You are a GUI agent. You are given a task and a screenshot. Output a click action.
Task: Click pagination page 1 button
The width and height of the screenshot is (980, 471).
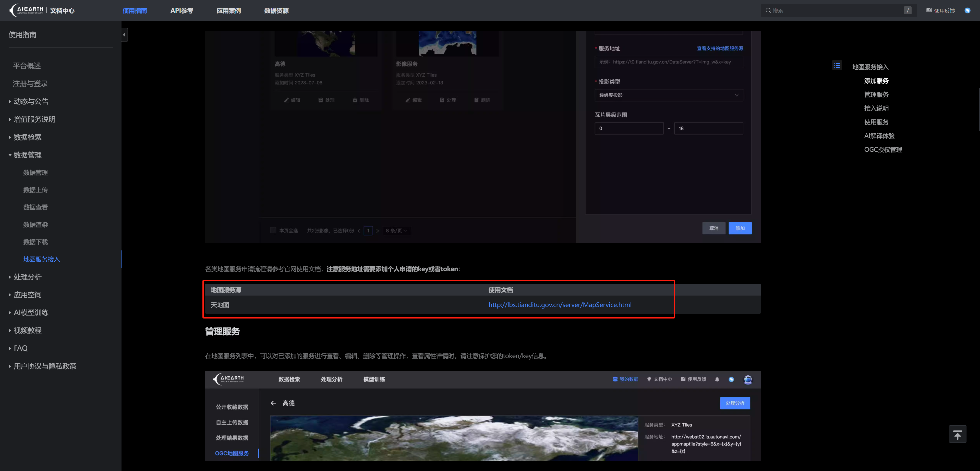pos(368,230)
